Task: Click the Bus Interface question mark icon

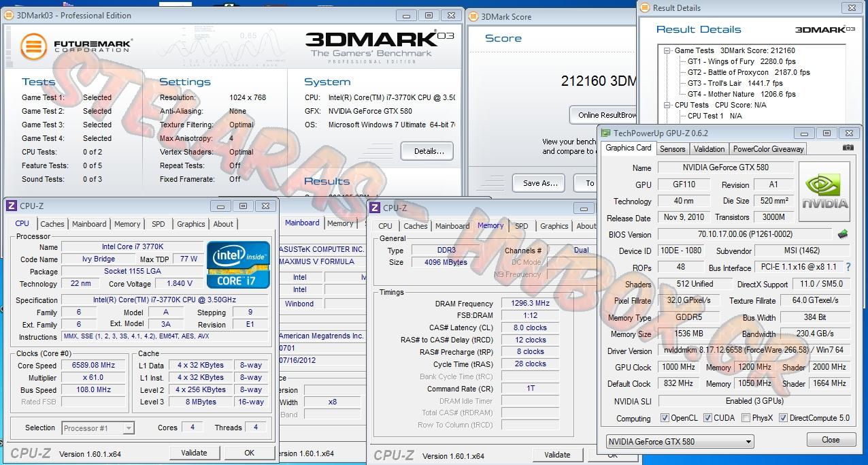Action: 848,268
